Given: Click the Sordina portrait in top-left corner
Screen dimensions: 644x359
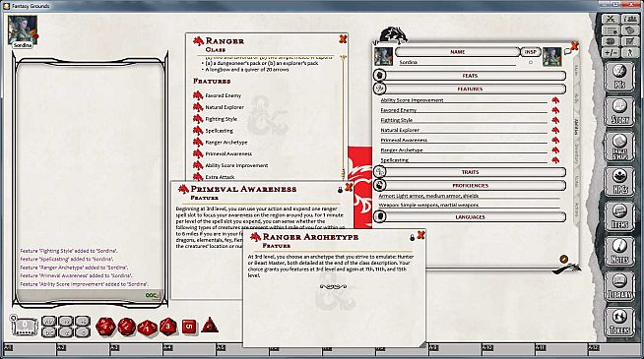Looking at the screenshot, I should click(23, 30).
